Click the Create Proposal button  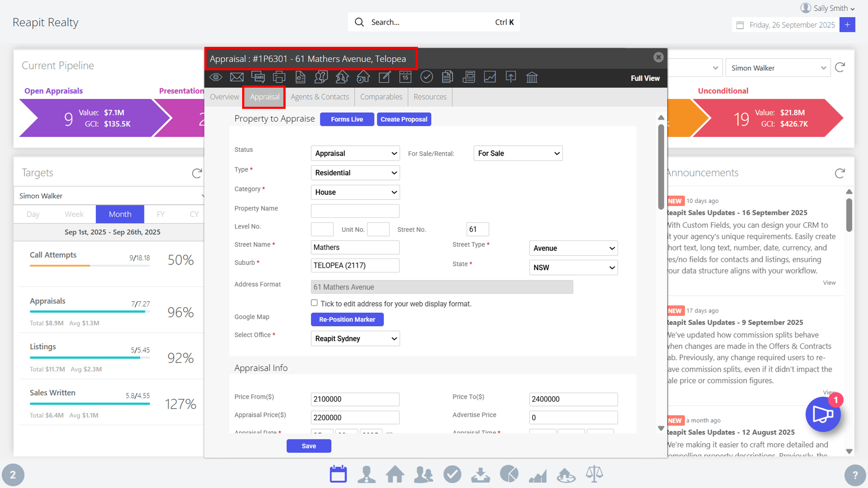click(404, 119)
